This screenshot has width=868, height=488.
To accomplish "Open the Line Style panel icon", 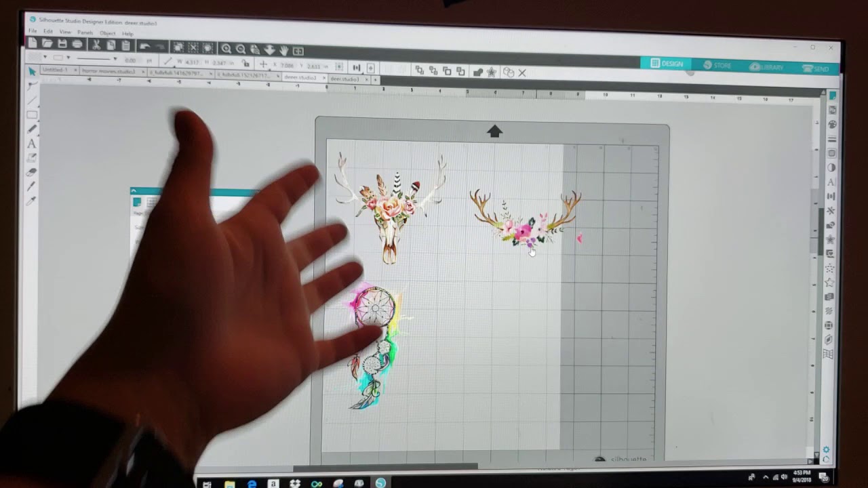I will tap(832, 139).
